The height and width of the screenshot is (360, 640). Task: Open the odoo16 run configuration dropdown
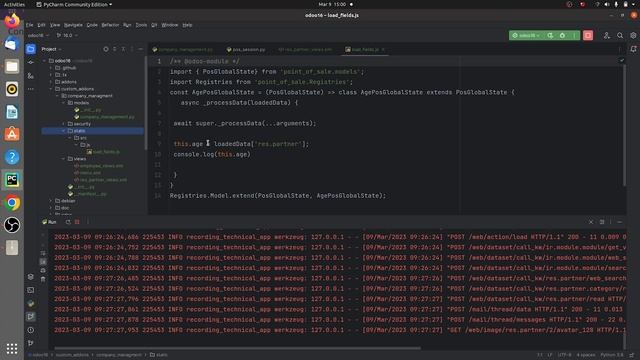point(527,36)
